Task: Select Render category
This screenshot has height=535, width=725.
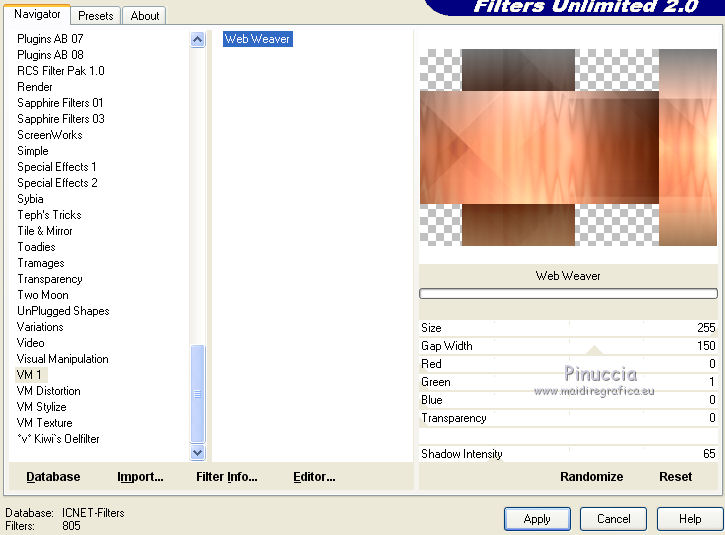Action: pos(35,87)
